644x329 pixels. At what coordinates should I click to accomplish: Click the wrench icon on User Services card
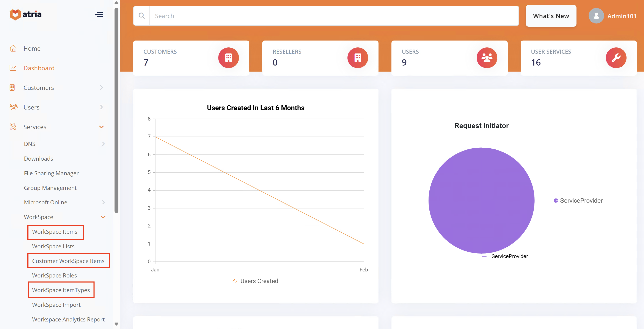tap(616, 58)
